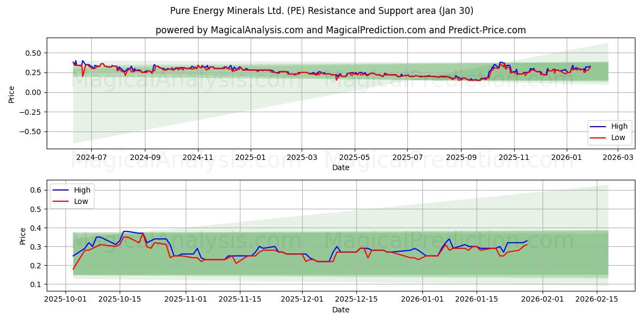Click the top chart date tick '2025-07'
Viewport: 644px width, 322px height.
pos(407,158)
